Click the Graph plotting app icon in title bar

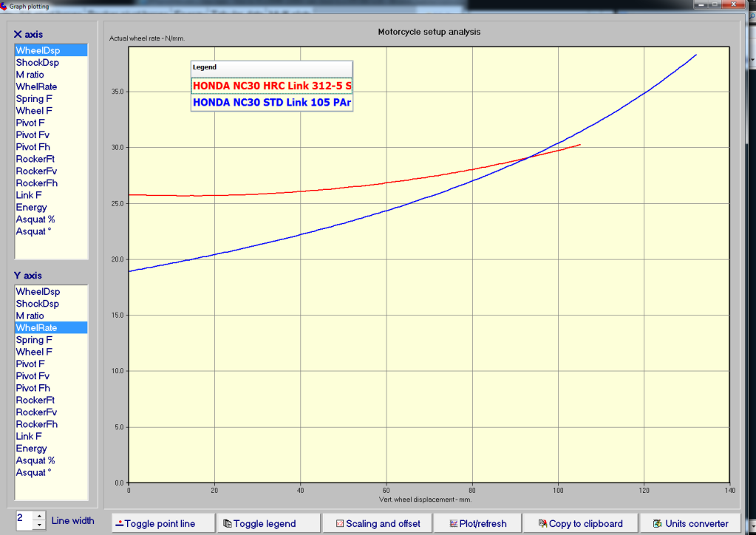4,6
